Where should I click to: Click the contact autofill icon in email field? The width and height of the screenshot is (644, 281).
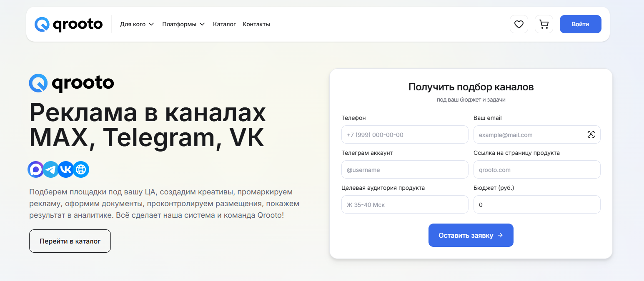click(x=591, y=134)
